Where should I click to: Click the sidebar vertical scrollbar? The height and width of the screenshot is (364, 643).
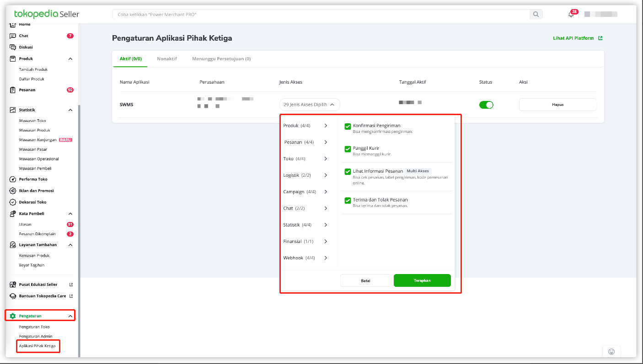[79, 231]
